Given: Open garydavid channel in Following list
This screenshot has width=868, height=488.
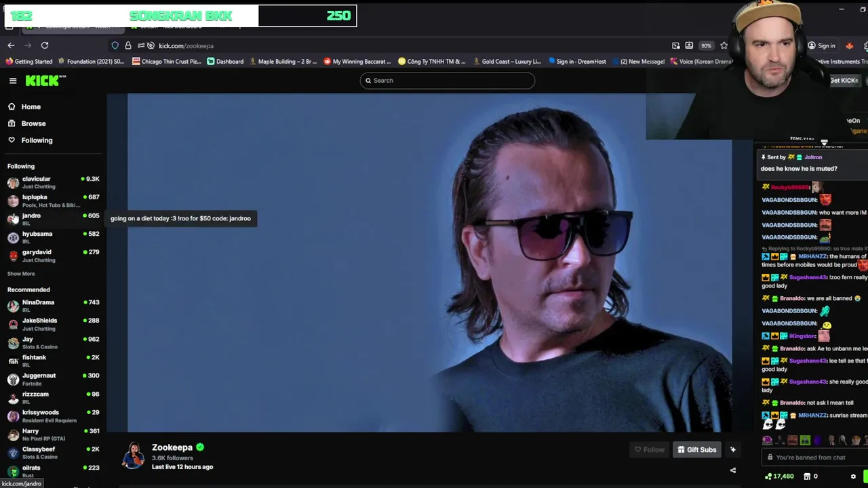Looking at the screenshot, I should click(54, 255).
